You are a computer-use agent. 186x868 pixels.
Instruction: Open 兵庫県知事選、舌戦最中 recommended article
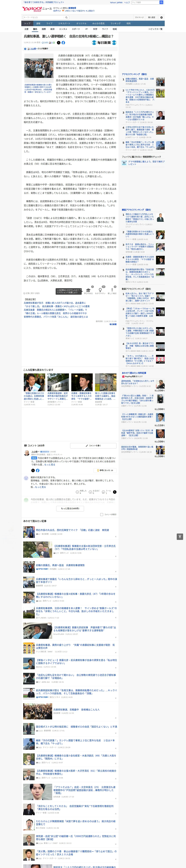(x=76, y=710)
